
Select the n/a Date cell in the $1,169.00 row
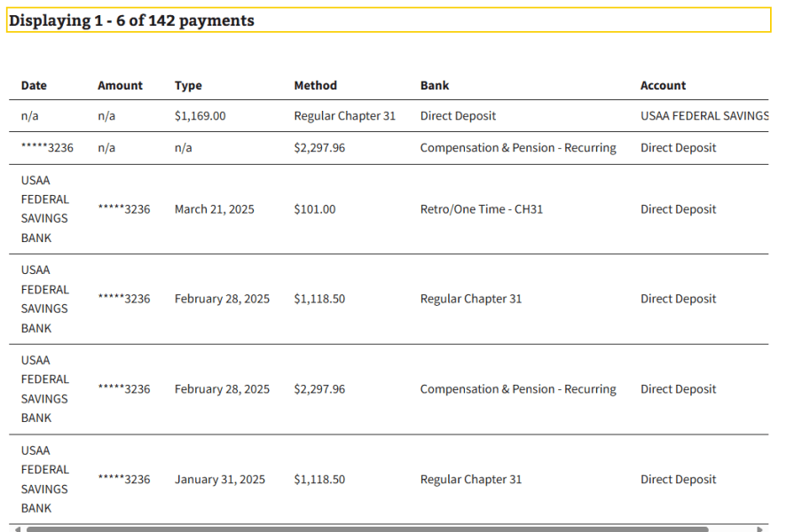pos(29,116)
